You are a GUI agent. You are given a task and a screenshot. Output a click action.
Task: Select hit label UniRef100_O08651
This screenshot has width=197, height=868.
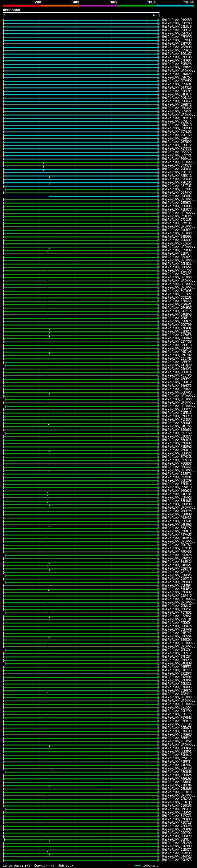click(x=177, y=267)
